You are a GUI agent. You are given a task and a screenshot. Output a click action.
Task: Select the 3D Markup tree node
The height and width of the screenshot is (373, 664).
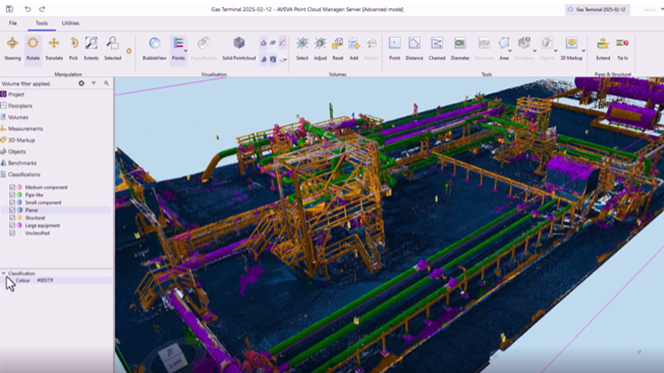(x=21, y=140)
